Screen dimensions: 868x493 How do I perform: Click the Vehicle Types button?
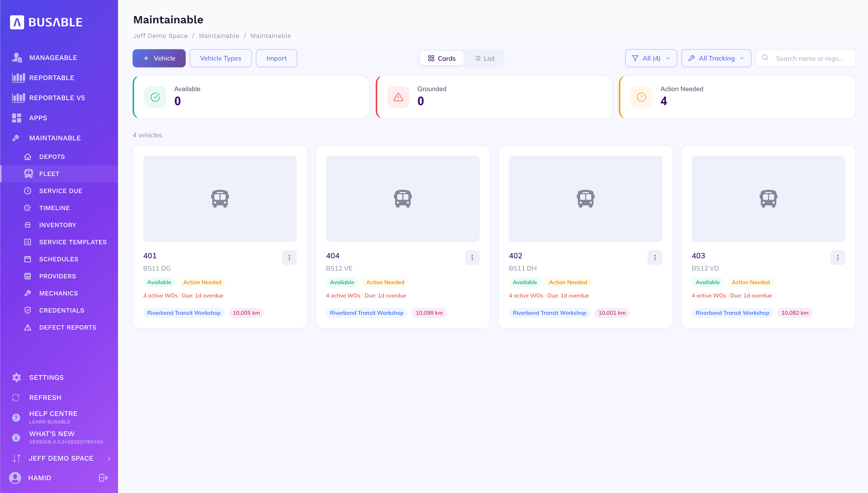pyautogui.click(x=221, y=58)
